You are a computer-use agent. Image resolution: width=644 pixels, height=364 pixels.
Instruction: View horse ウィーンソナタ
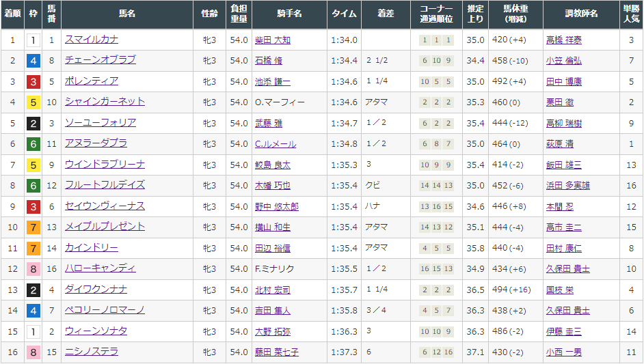(x=96, y=331)
